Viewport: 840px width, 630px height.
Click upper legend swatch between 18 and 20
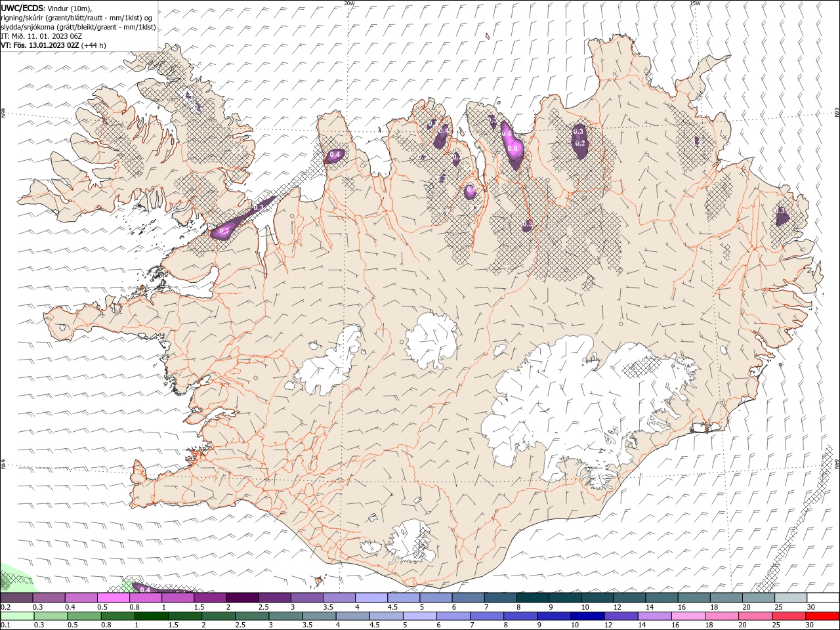tap(726, 598)
